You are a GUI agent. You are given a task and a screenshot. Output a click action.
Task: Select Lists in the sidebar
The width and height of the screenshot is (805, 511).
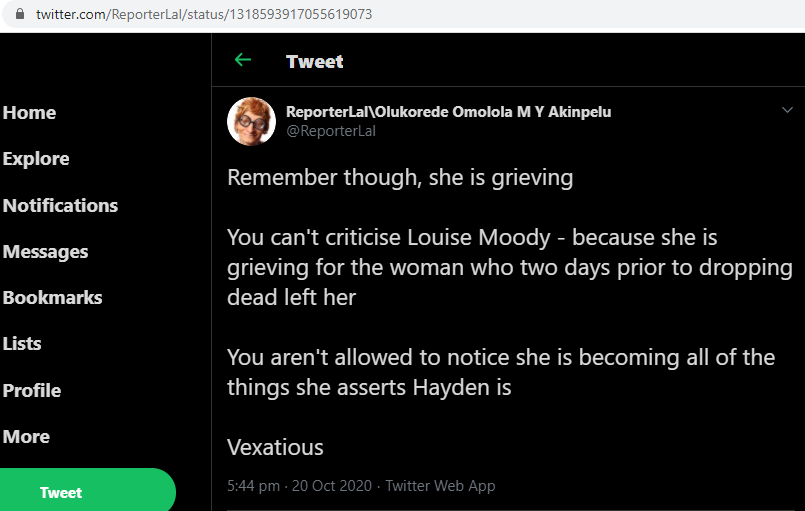point(22,344)
